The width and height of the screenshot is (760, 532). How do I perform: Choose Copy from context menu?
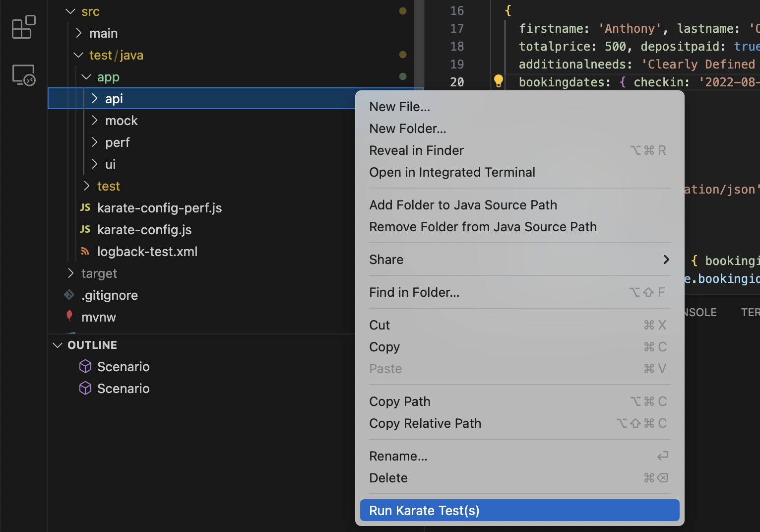click(x=519, y=347)
